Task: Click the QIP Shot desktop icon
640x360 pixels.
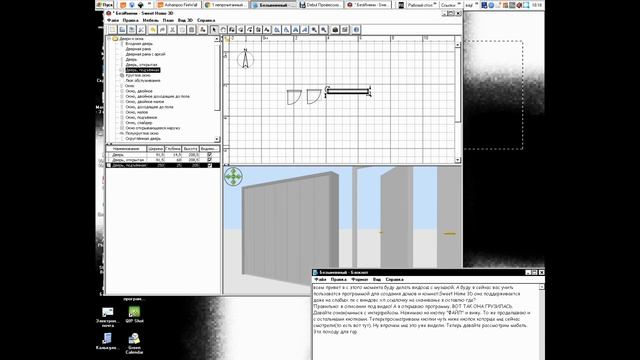Action: pyautogui.click(x=134, y=315)
